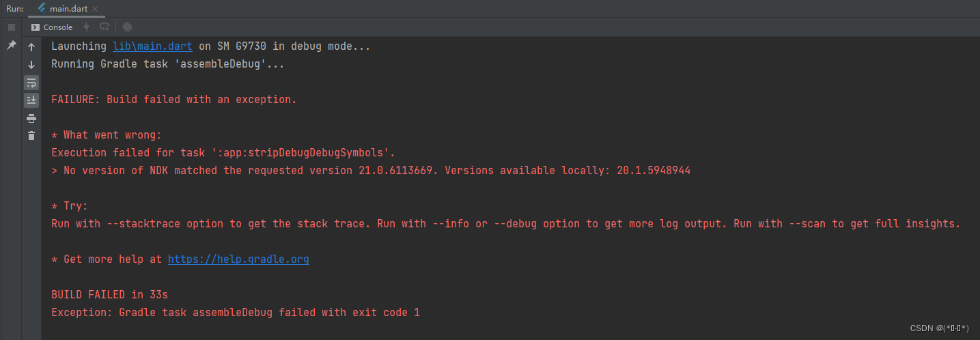
Task: Click the Flutter Hot Restart icon
Action: tap(104, 27)
